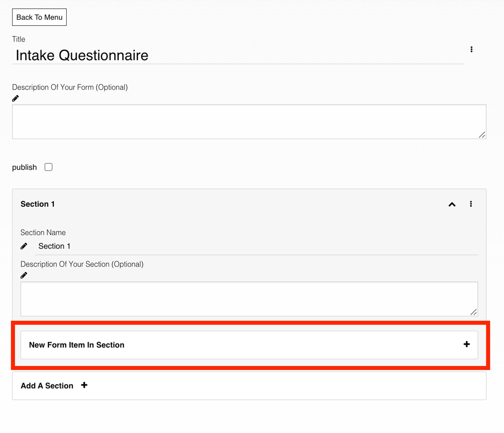504x433 pixels.
Task: Click the Section Name pencil icon
Action: pos(24,246)
